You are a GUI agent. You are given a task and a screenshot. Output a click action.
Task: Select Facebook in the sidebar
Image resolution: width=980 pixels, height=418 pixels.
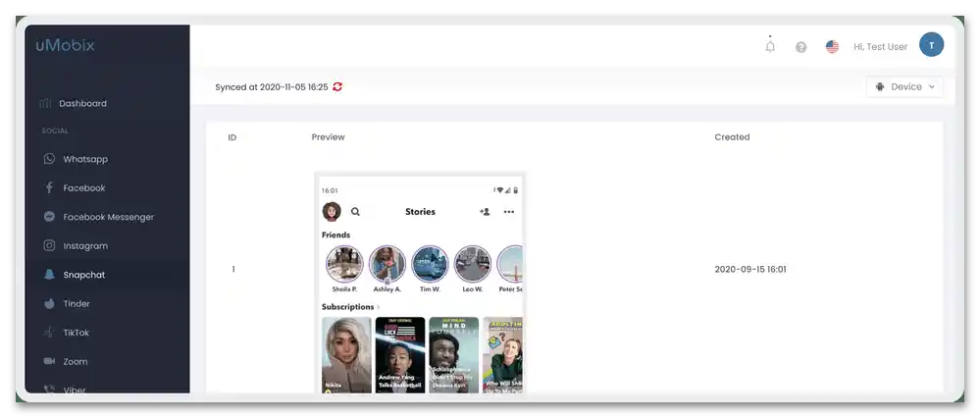[x=83, y=188]
